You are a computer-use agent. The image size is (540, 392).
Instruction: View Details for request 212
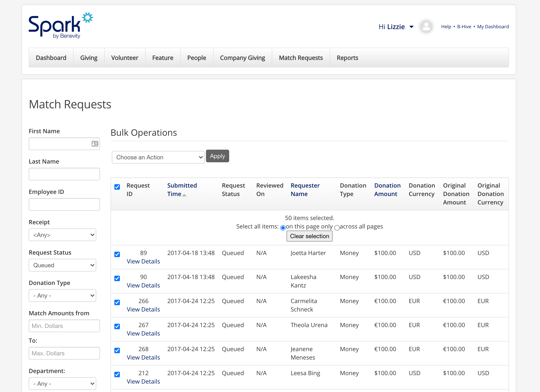143,381
